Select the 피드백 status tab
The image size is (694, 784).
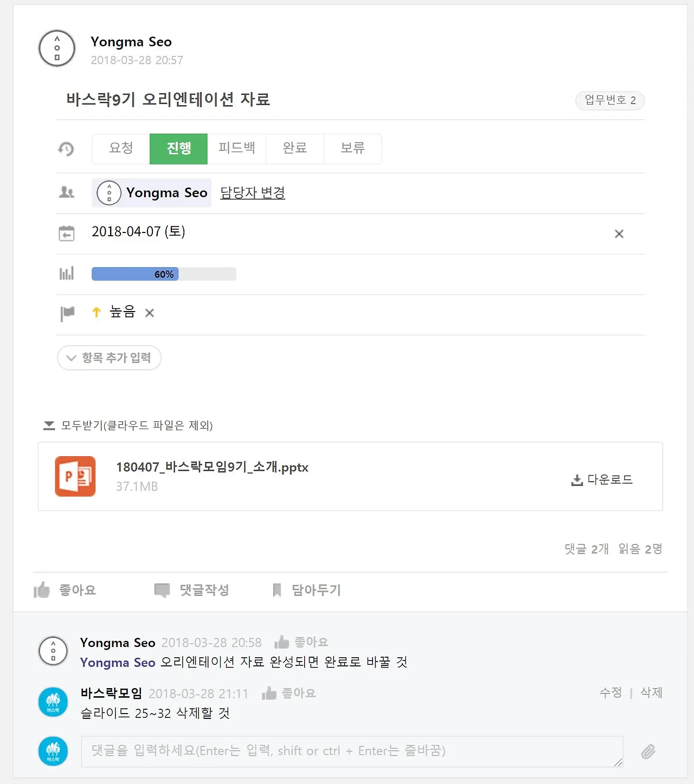pyautogui.click(x=237, y=148)
